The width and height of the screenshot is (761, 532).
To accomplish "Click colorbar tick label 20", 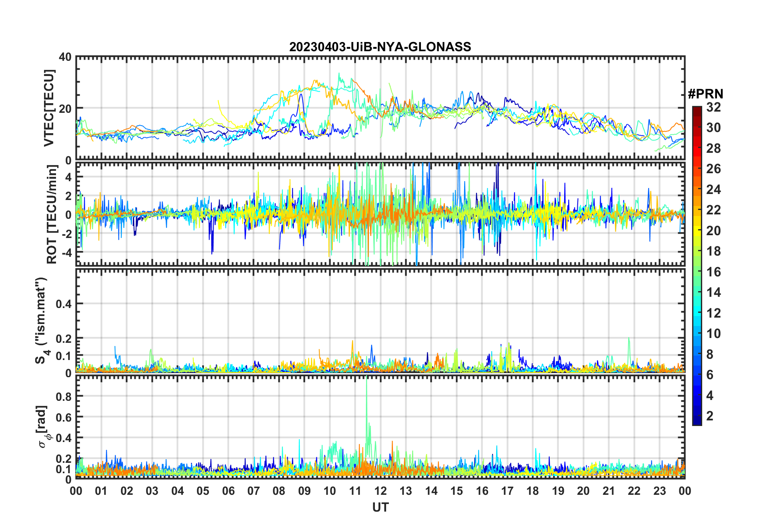I will 713,231.
